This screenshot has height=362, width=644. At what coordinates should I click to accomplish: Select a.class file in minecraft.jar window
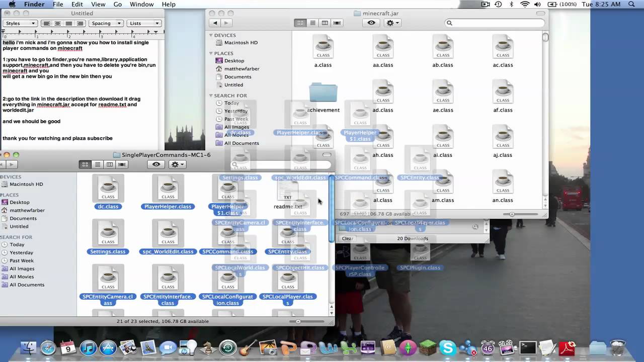323,51
